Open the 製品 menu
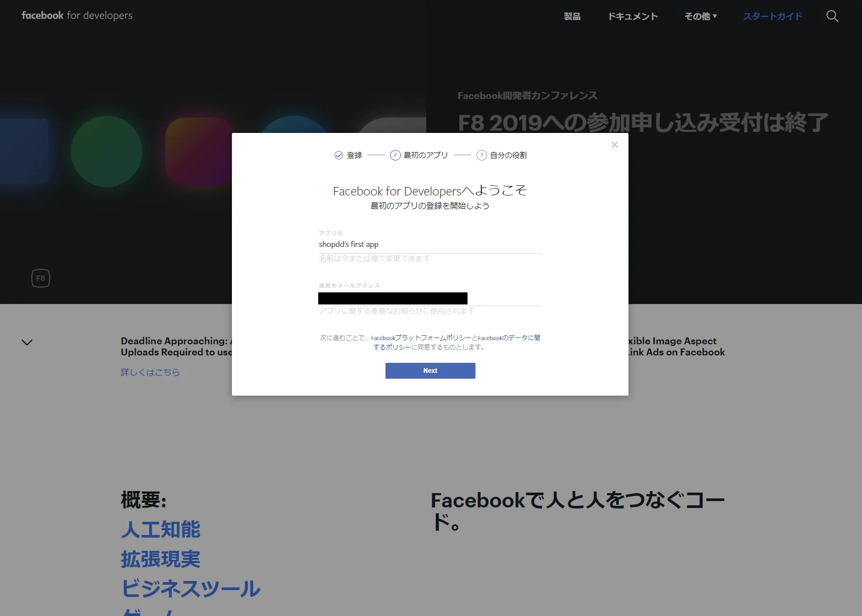The width and height of the screenshot is (862, 616). point(572,16)
